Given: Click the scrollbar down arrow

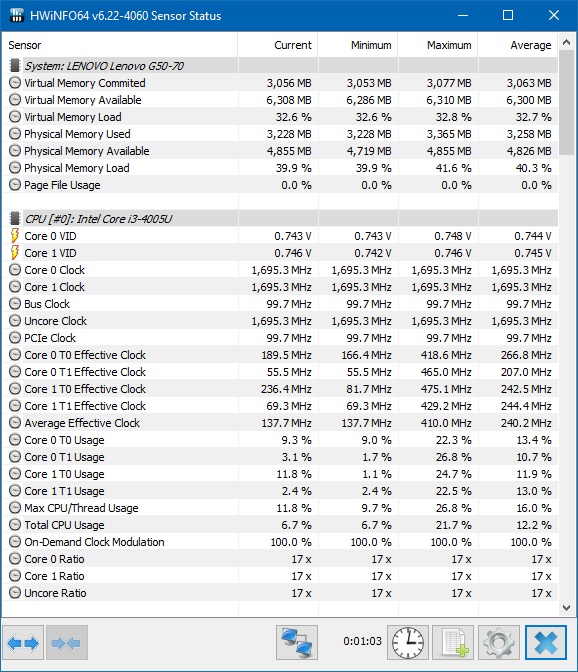Looking at the screenshot, I should click(x=566, y=608).
